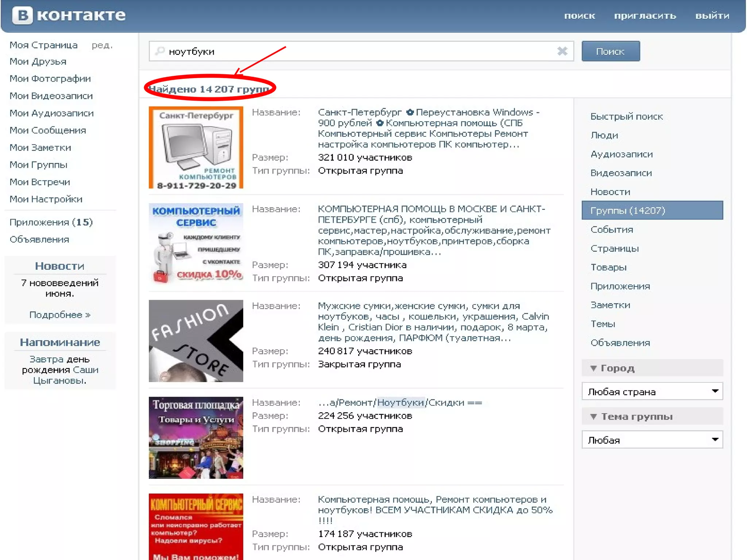Switch to Видеозаписи search category
The image size is (747, 560).
621,173
